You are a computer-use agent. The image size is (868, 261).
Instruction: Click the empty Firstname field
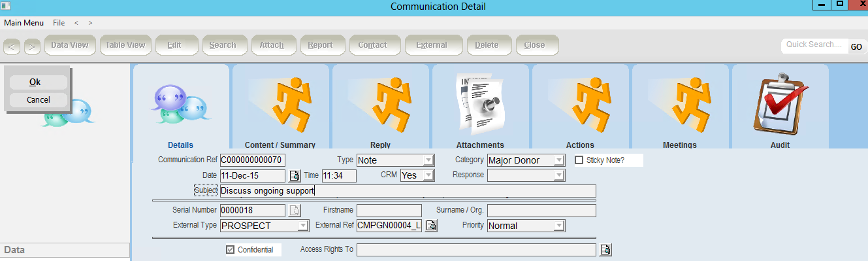point(389,211)
